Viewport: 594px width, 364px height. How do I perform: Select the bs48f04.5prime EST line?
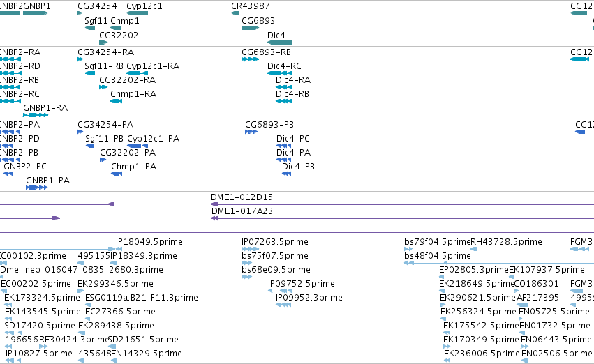click(x=499, y=263)
